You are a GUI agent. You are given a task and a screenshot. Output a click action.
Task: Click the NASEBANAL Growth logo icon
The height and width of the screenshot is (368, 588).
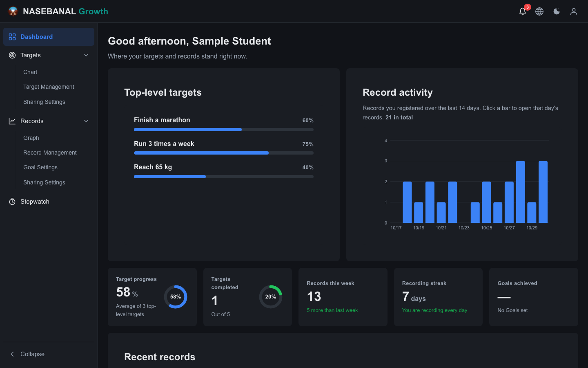[13, 11]
